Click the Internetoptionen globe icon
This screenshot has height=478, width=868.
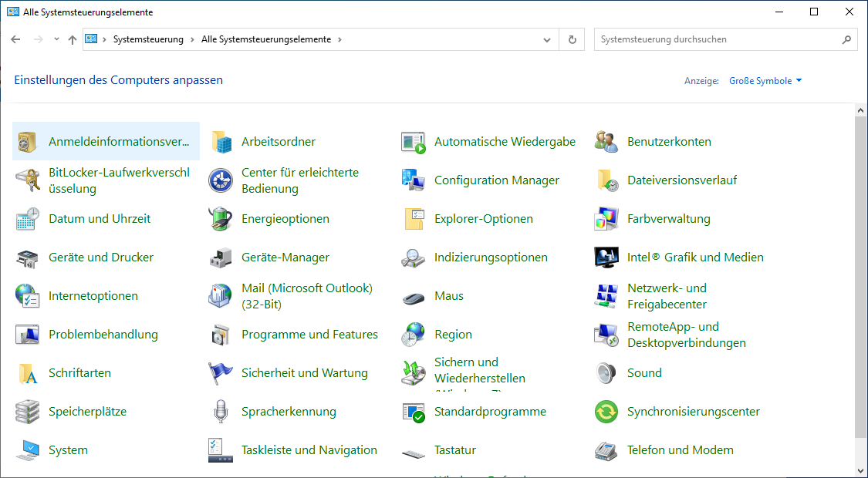27,296
